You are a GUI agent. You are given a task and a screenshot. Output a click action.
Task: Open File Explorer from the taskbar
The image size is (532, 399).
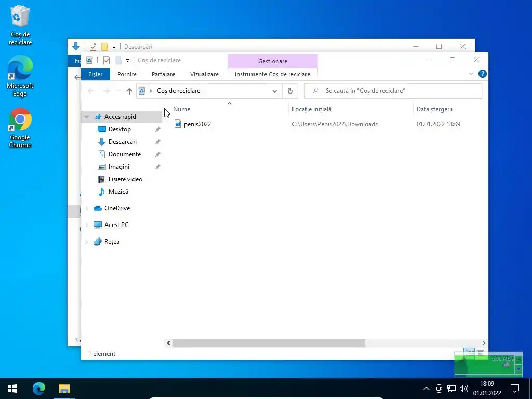[x=64, y=389]
